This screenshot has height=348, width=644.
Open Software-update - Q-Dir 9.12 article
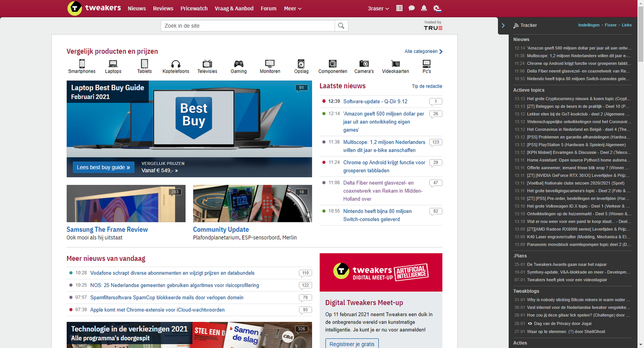375,101
